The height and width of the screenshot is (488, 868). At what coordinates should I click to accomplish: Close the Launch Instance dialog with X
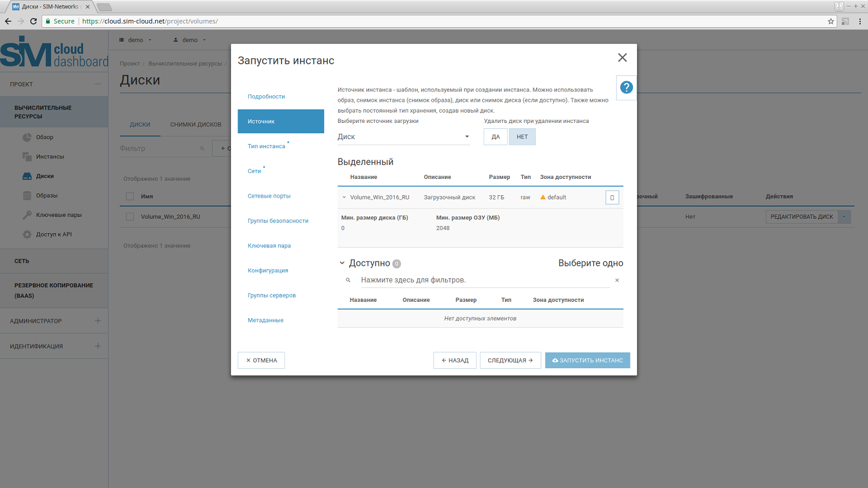click(x=622, y=58)
